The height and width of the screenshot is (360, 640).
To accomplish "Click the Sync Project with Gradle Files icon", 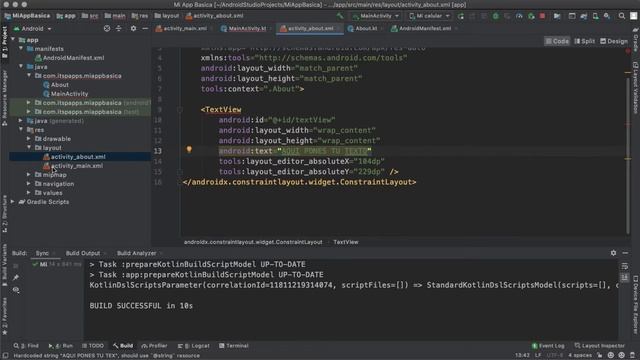I will [x=584, y=16].
